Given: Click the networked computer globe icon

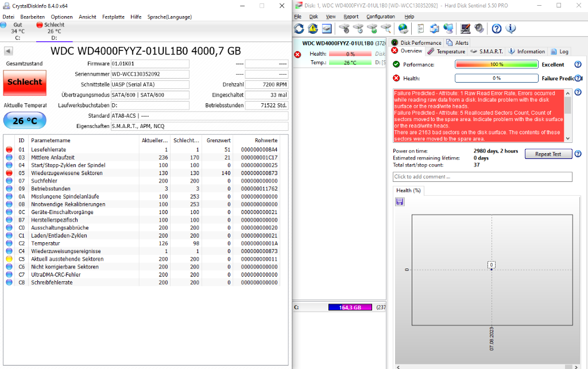Looking at the screenshot, I should point(448,29).
